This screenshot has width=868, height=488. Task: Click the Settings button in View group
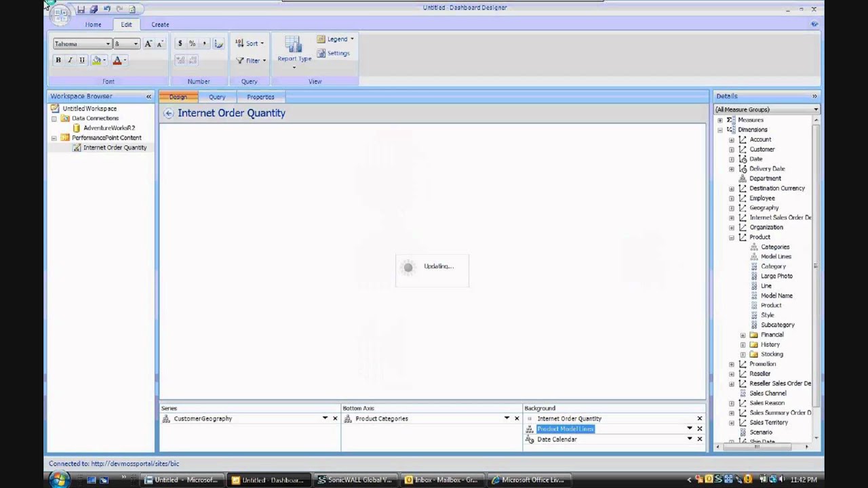point(334,54)
